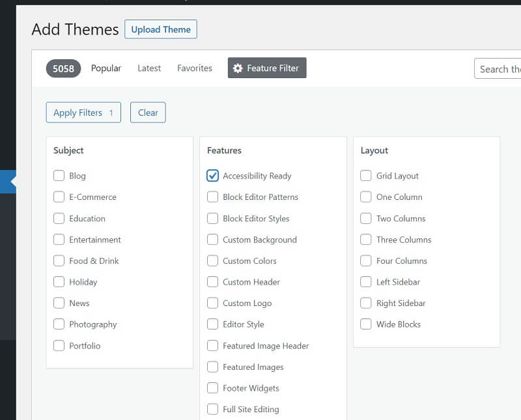Switch to the Favorites tab
This screenshot has width=521, height=420.
(195, 68)
